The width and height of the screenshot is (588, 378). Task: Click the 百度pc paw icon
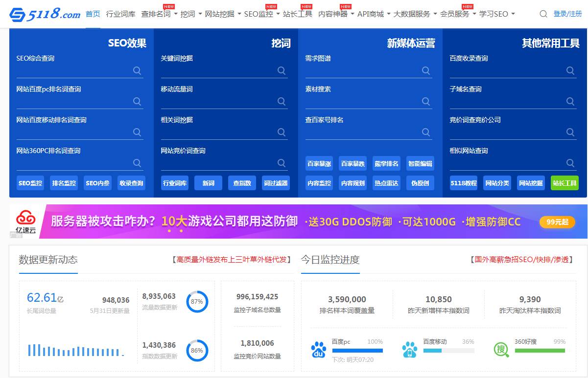coord(319,350)
